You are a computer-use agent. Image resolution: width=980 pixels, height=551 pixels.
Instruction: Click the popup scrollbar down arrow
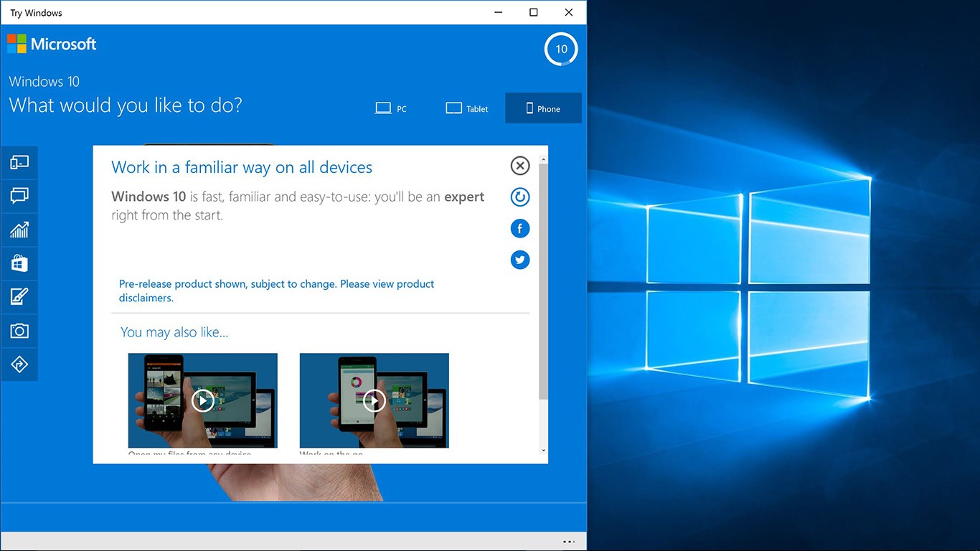pos(543,450)
